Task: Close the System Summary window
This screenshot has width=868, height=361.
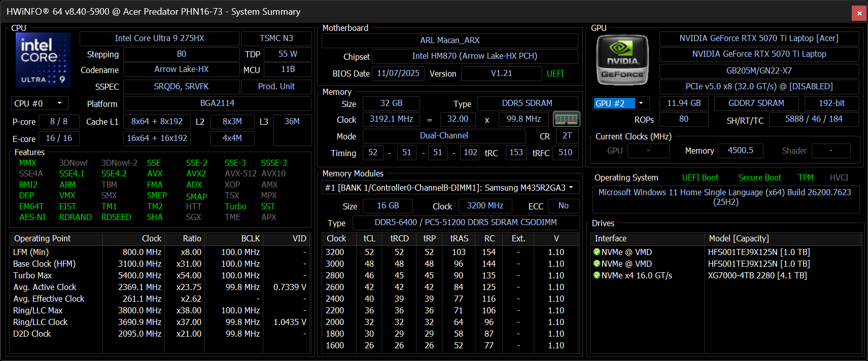Action: coord(859,13)
